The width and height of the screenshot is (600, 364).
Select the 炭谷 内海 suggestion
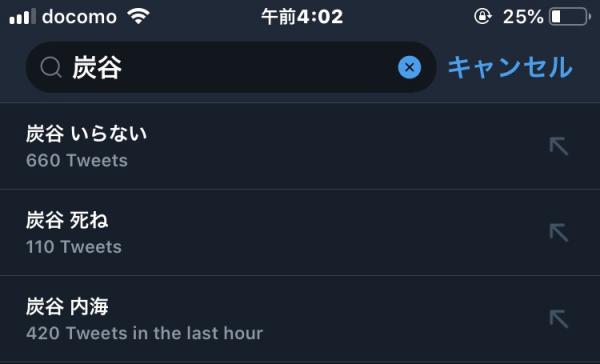click(300, 319)
